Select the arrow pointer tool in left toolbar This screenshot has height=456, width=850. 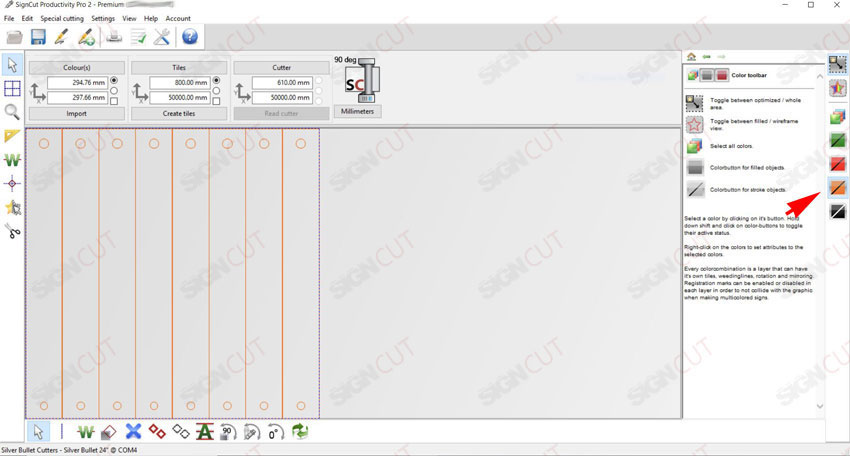(12, 65)
